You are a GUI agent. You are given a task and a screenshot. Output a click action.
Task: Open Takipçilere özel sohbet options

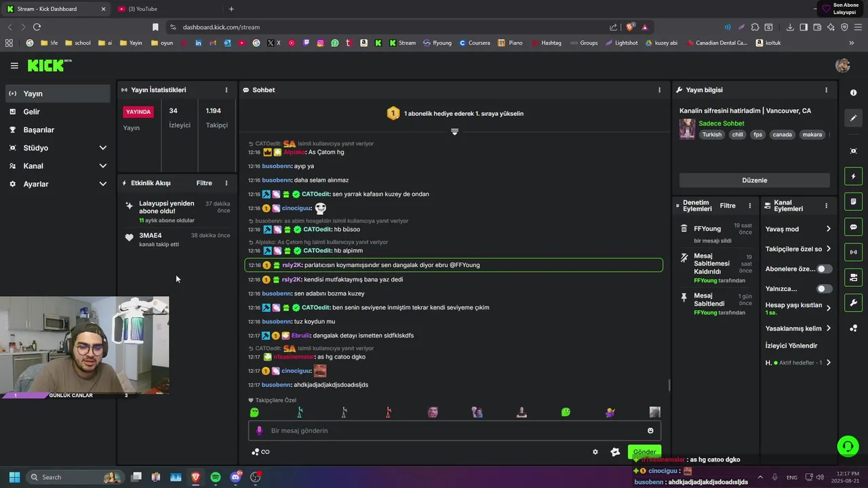tap(798, 249)
